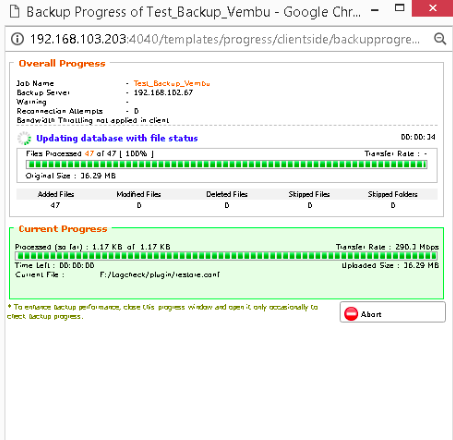Click the Test_Backup_Vembu job name link
Screen dimensions: 453x440
click(172, 83)
